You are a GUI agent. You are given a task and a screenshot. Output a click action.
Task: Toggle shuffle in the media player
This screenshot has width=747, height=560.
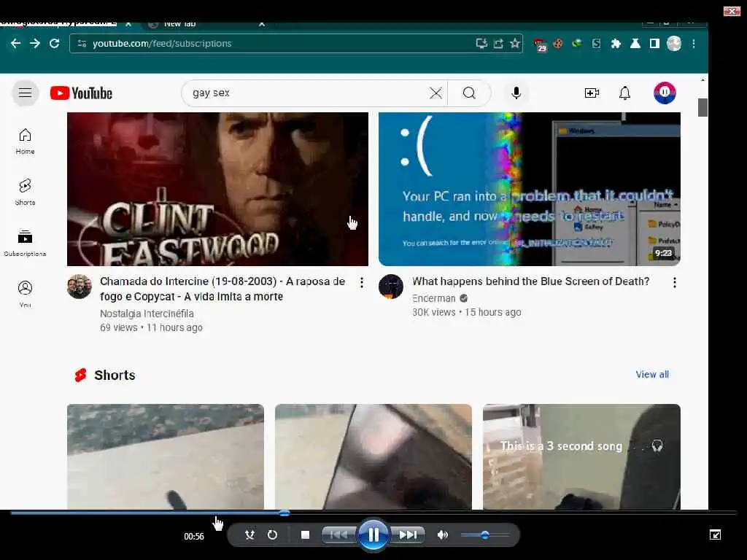[249, 535]
